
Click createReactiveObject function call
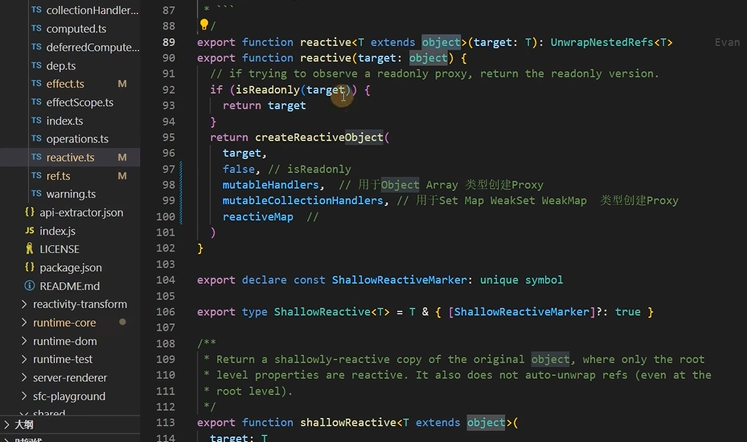(x=319, y=138)
